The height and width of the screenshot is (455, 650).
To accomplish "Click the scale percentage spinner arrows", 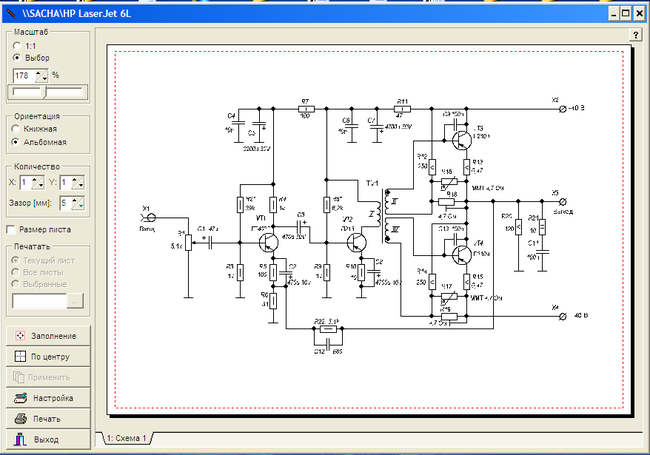I will [41, 75].
